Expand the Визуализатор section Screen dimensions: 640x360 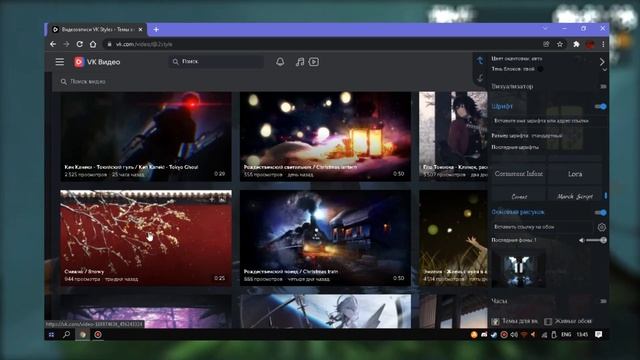tap(602, 87)
